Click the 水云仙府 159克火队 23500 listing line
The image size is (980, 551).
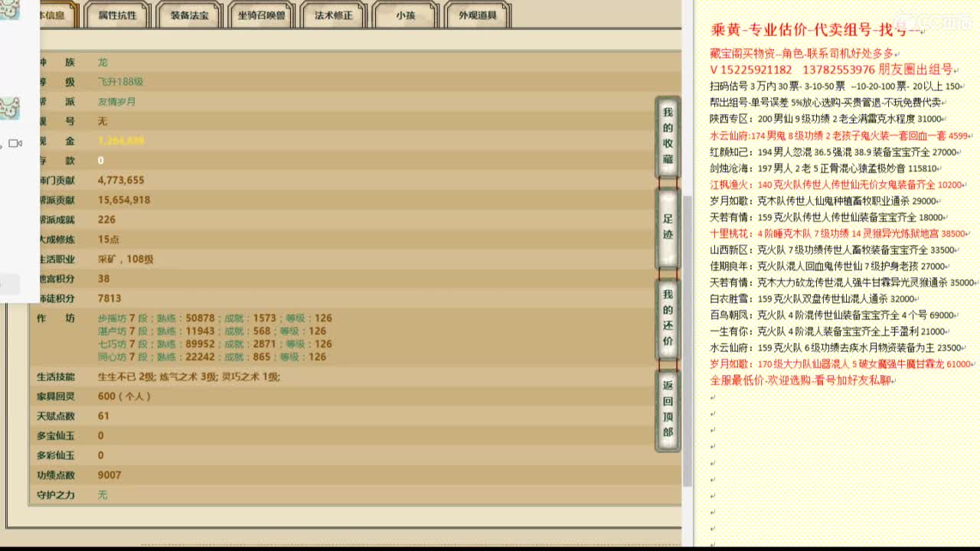coord(836,348)
